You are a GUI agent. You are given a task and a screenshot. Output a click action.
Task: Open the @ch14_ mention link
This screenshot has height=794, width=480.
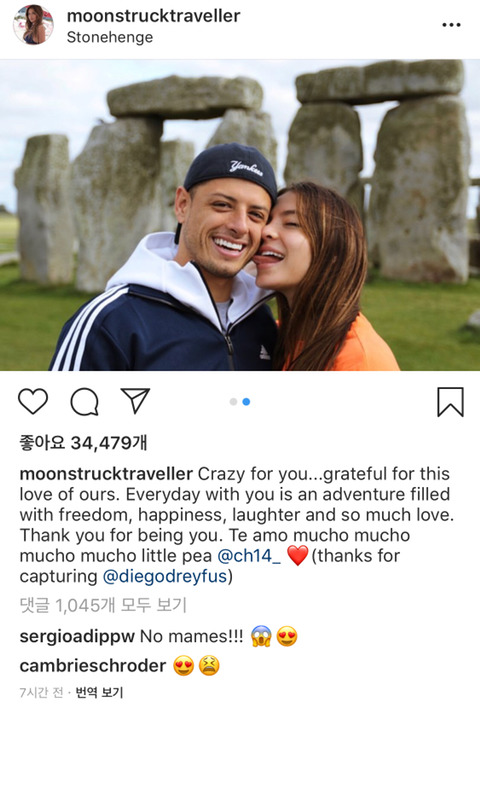[249, 556]
